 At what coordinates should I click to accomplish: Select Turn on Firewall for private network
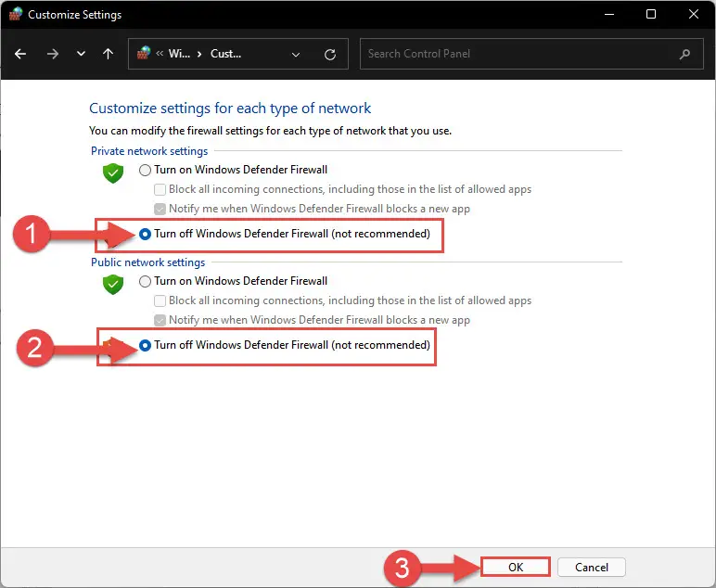tap(233, 170)
